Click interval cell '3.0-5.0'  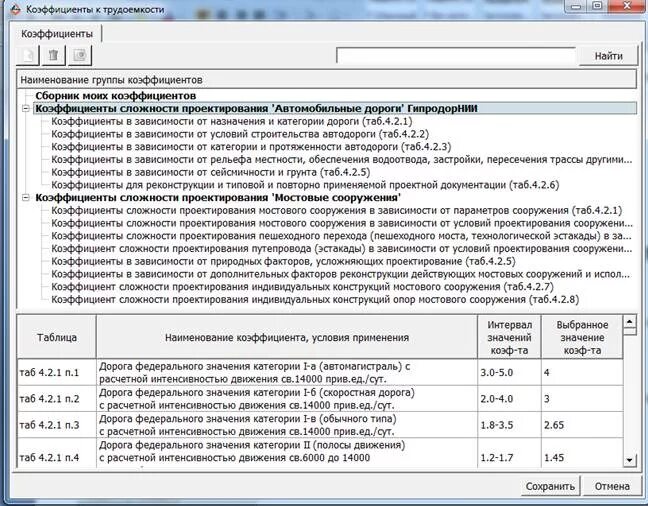[x=509, y=372]
